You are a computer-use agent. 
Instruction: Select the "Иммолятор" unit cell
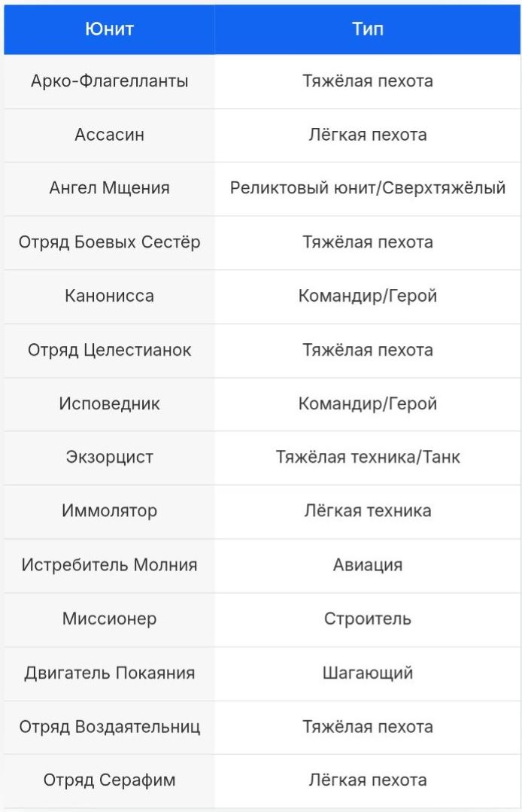pos(109,512)
